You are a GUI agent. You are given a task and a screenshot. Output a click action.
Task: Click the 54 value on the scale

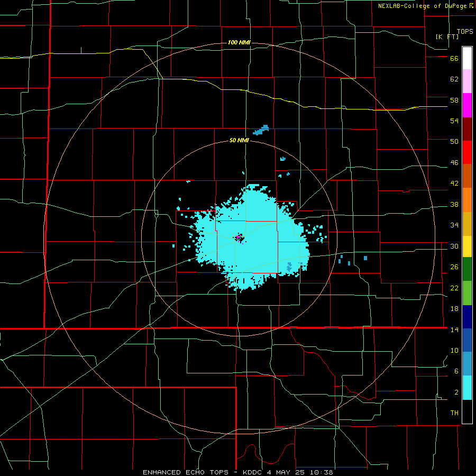(454, 121)
